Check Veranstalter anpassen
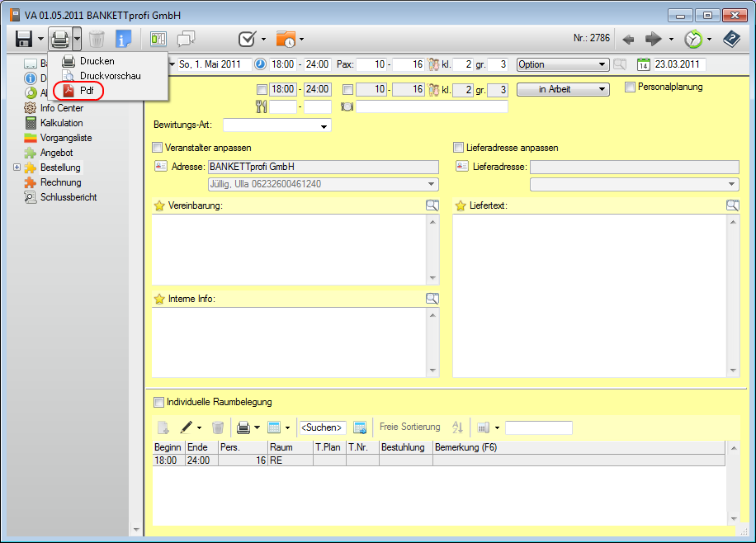Screen dimensions: 756x543 [x=158, y=148]
